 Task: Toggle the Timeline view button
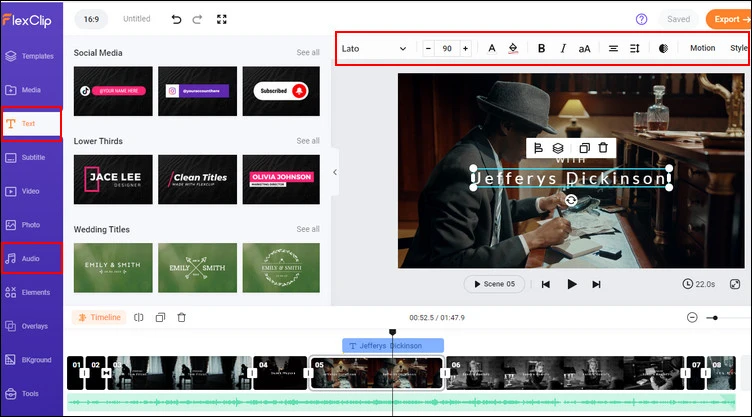pyautogui.click(x=99, y=318)
